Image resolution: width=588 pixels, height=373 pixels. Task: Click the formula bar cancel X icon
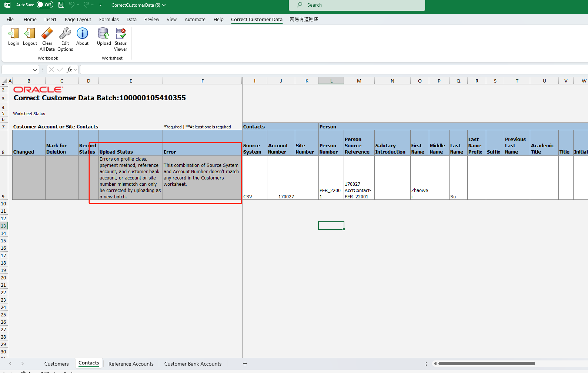pyautogui.click(x=51, y=70)
